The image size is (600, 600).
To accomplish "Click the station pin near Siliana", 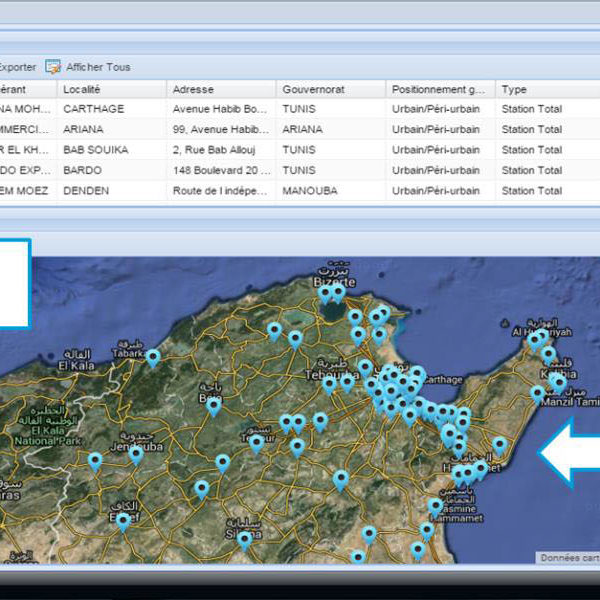I will pyautogui.click(x=244, y=539).
